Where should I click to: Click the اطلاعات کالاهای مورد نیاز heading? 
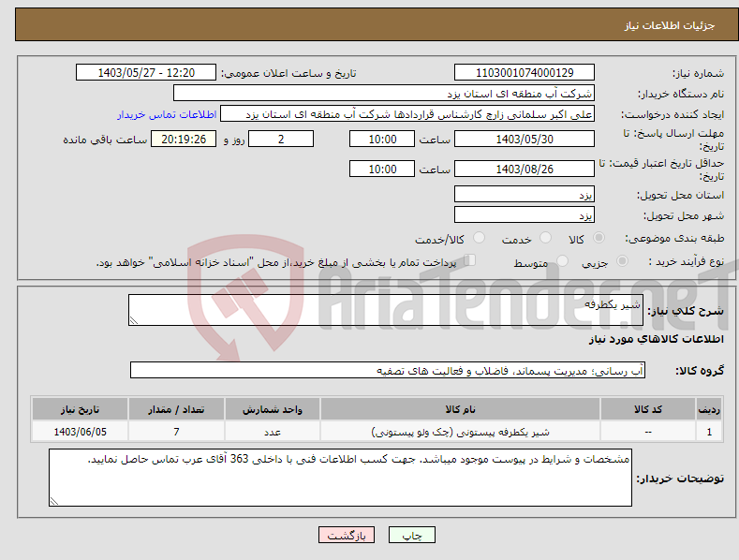(656, 339)
